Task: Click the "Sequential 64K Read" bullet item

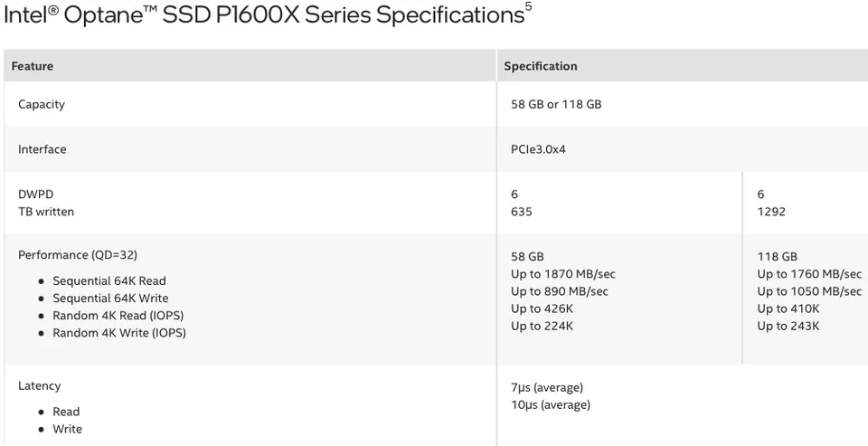Action: 109,281
